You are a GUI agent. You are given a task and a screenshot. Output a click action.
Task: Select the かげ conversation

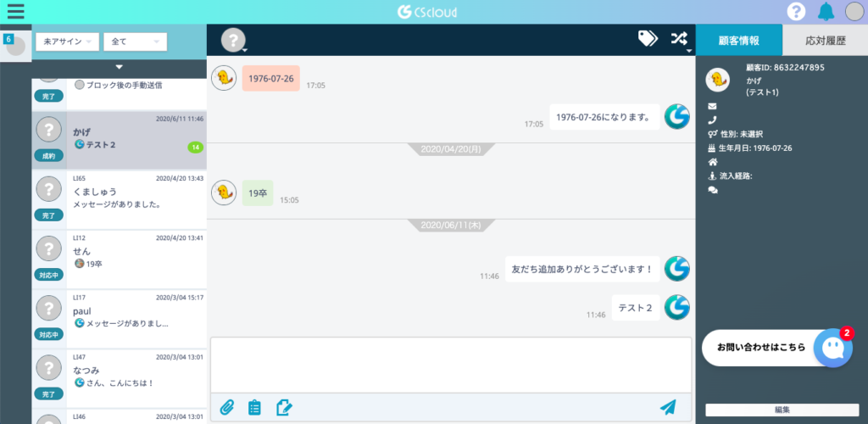(x=119, y=140)
